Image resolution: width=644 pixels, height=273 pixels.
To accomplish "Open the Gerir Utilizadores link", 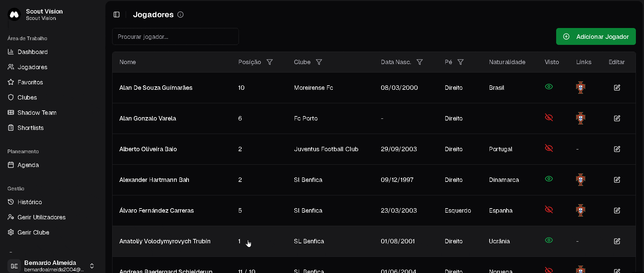I will (x=41, y=217).
